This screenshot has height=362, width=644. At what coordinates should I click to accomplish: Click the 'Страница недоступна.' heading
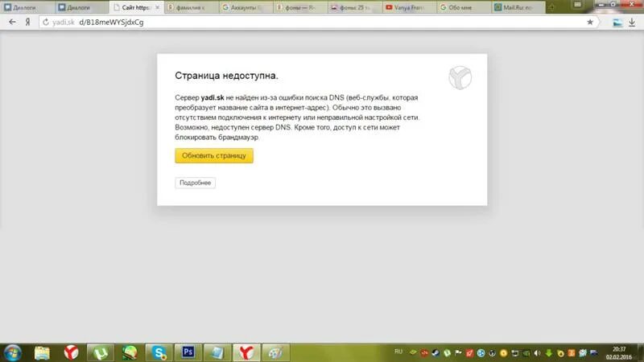click(226, 76)
